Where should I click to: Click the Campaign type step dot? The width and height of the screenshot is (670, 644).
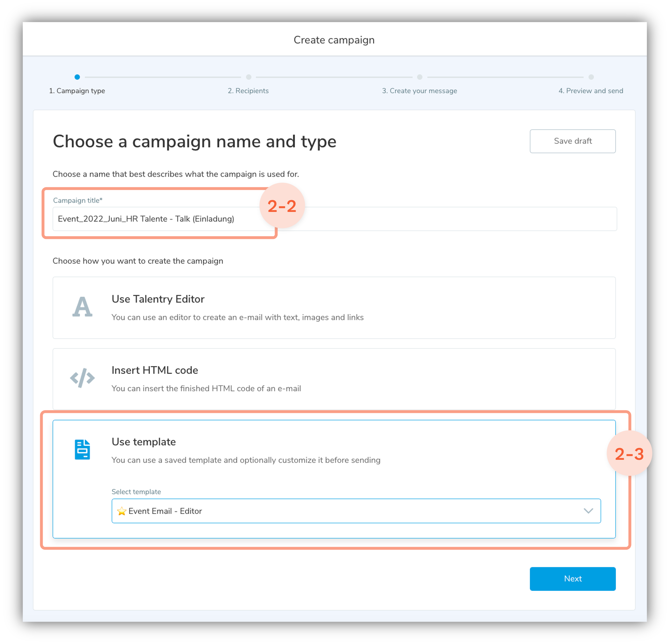coord(77,77)
